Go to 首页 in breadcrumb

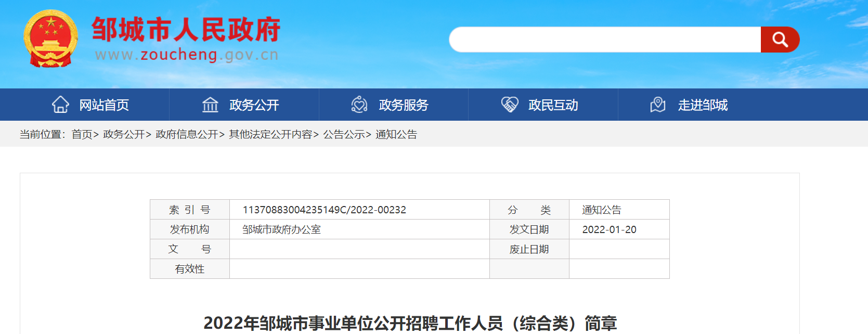pyautogui.click(x=82, y=134)
